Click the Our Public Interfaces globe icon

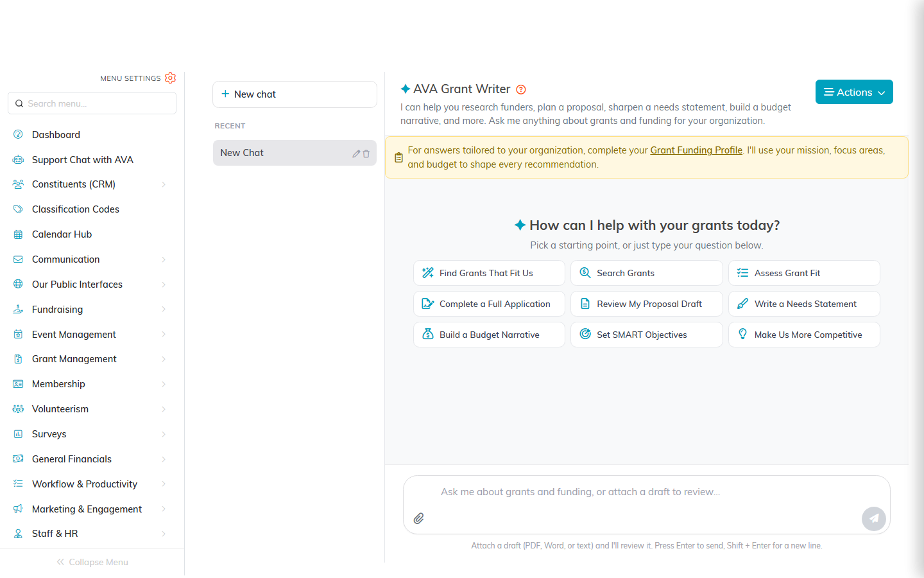(x=18, y=284)
